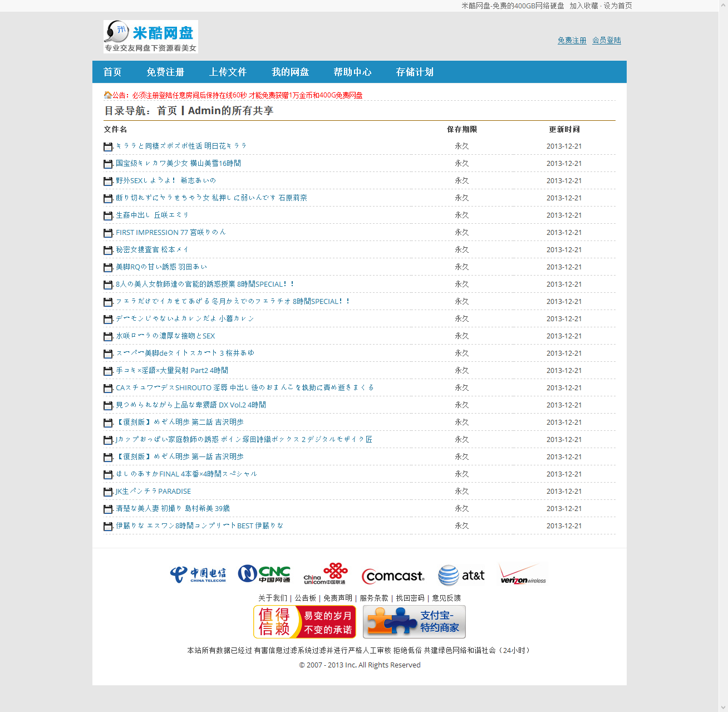Click 首页 in the breadcrumb navigation
Viewport: 728px width, 712px height.
pyautogui.click(x=167, y=111)
